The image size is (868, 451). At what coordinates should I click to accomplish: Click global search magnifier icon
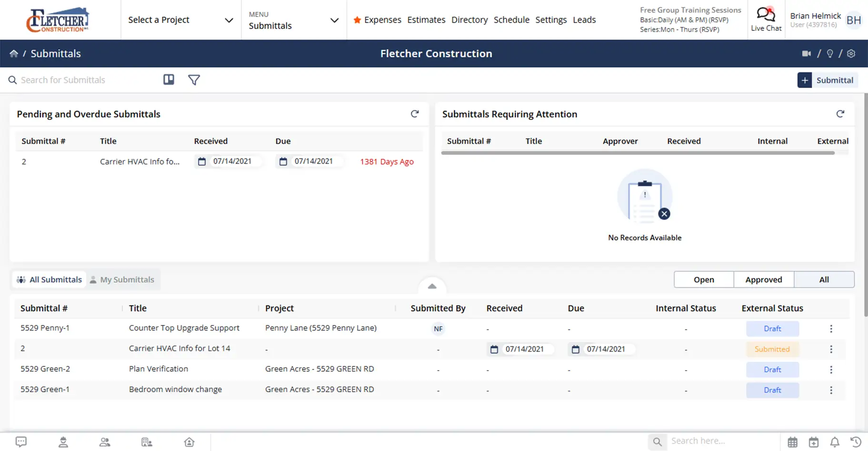pyautogui.click(x=657, y=441)
